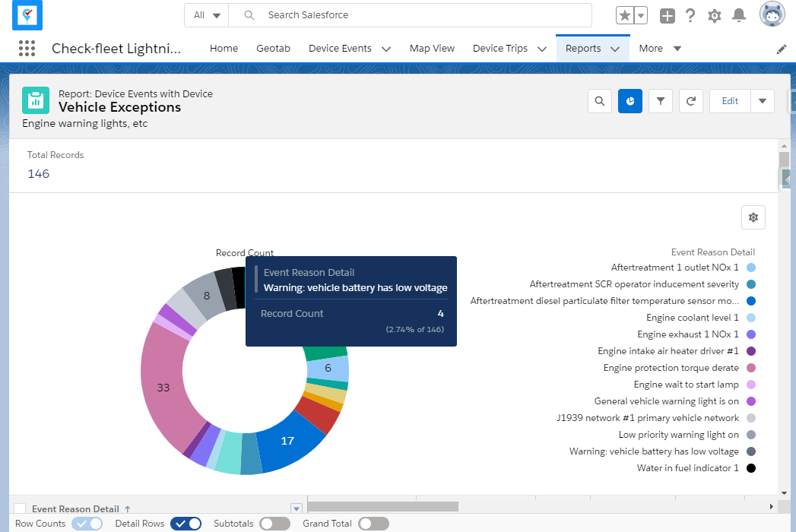Toggle the chart visibility icon
Viewport: 796px width, 532px height.
[x=630, y=100]
